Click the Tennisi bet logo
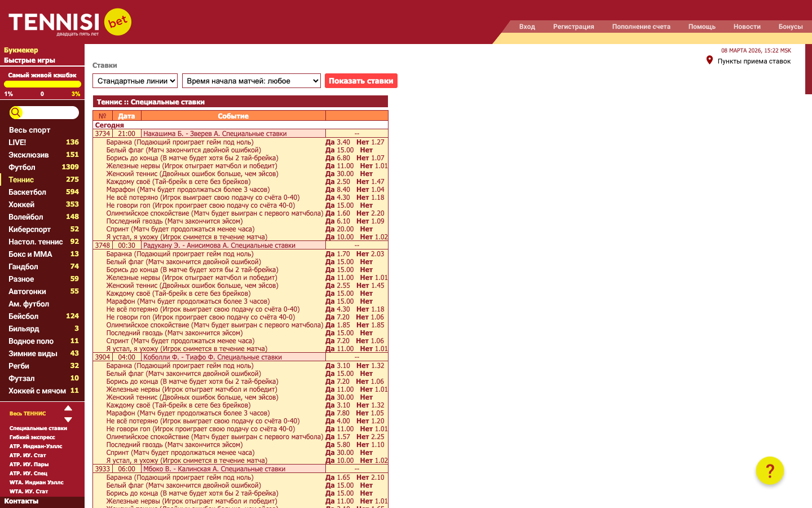The width and height of the screenshot is (812, 508). pos(70,23)
